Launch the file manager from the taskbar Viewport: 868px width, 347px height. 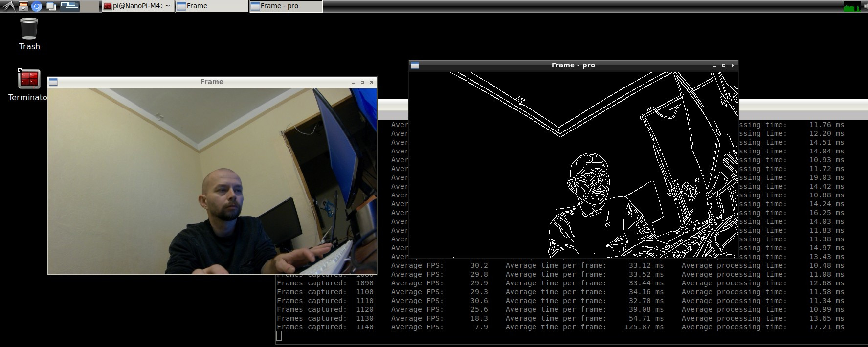(23, 6)
